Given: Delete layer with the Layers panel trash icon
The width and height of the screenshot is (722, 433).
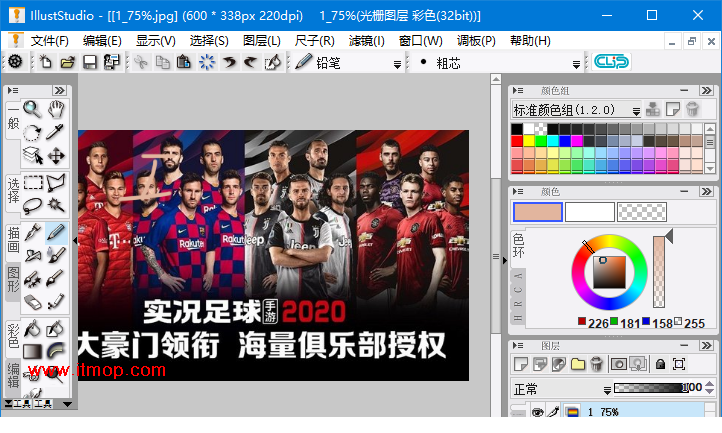Looking at the screenshot, I should coord(597,364).
